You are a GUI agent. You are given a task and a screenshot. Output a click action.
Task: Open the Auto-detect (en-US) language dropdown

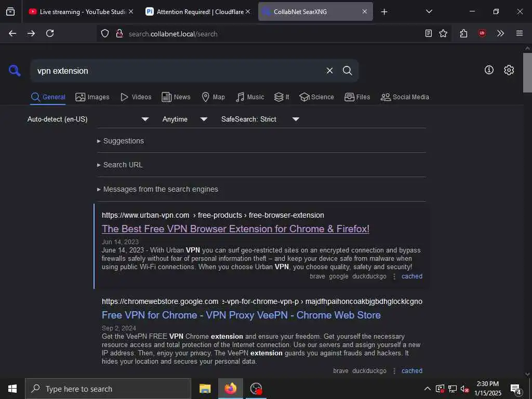click(88, 119)
